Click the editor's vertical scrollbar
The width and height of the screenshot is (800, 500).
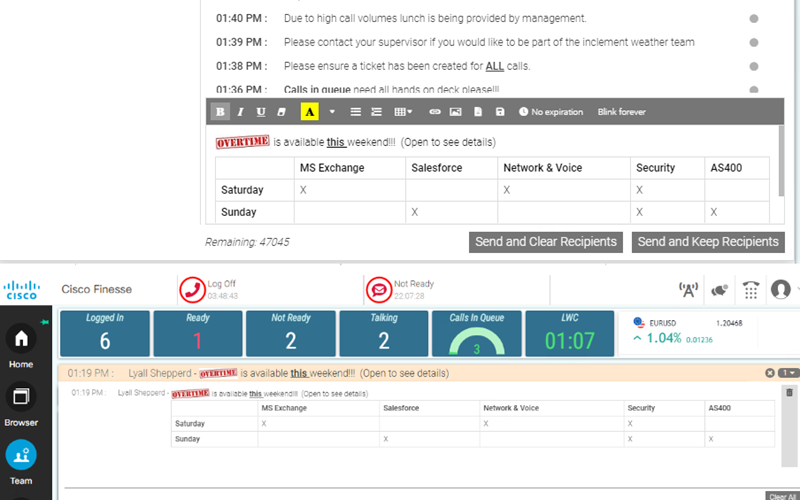tap(781, 161)
